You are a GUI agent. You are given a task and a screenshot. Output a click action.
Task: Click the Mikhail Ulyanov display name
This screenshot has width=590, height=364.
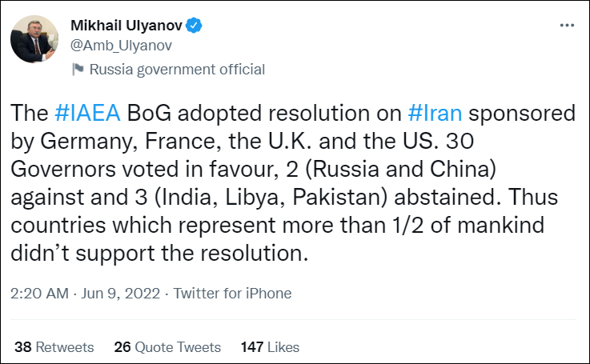(127, 26)
